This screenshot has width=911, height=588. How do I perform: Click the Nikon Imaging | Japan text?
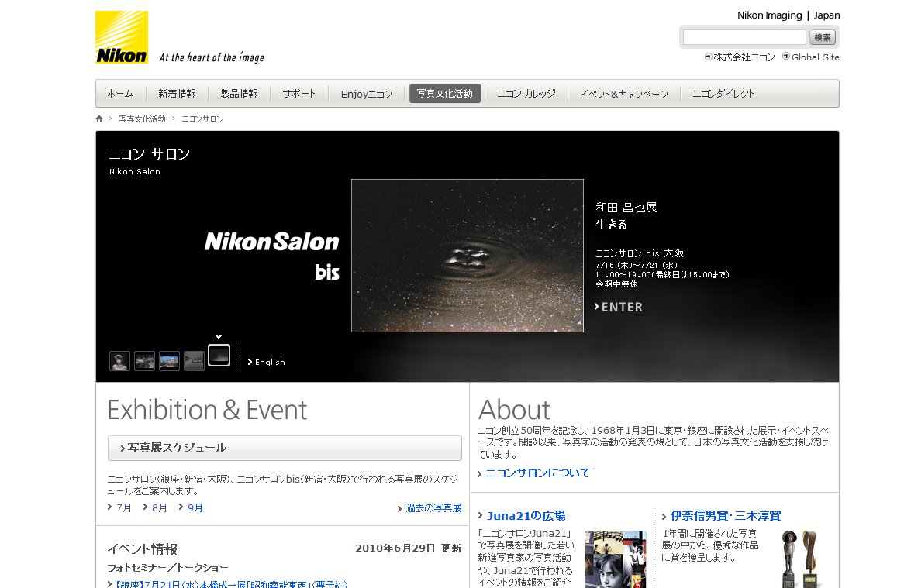pyautogui.click(x=788, y=15)
